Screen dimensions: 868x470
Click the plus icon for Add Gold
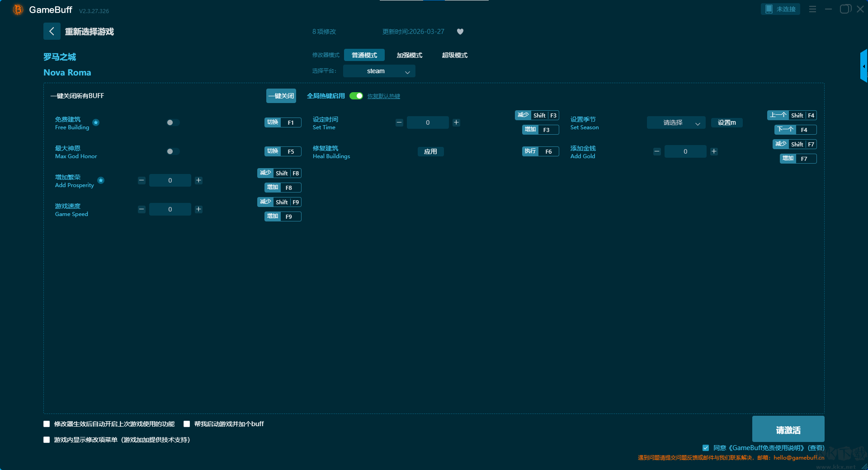[714, 151]
